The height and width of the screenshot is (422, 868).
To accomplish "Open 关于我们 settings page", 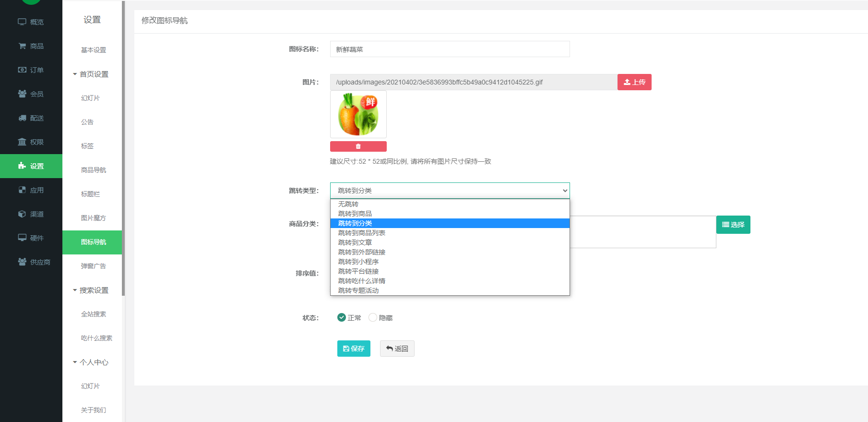I will click(93, 410).
